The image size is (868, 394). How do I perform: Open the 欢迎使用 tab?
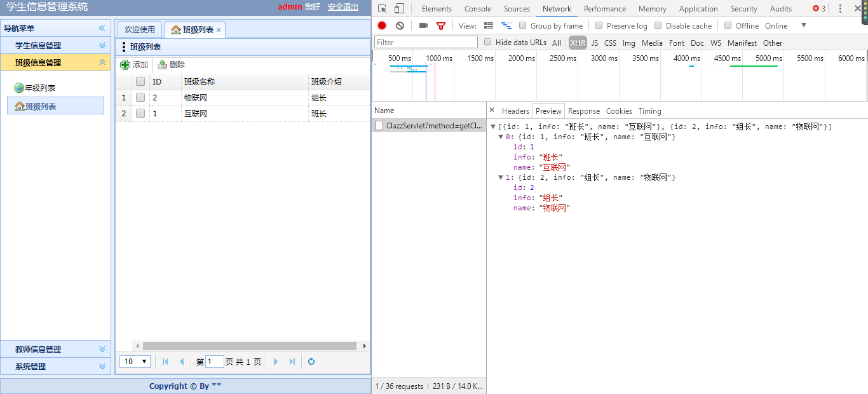[x=140, y=30]
